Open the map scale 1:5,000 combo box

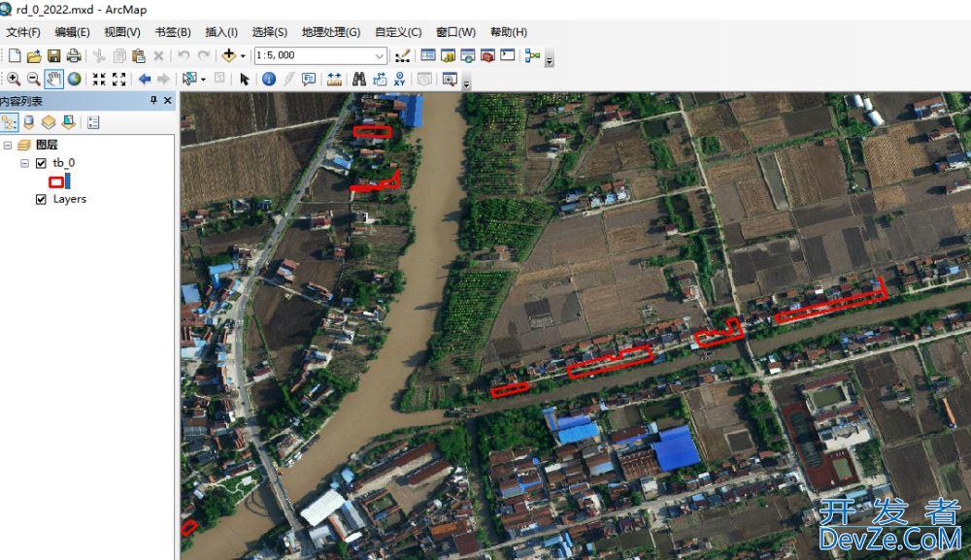point(320,55)
